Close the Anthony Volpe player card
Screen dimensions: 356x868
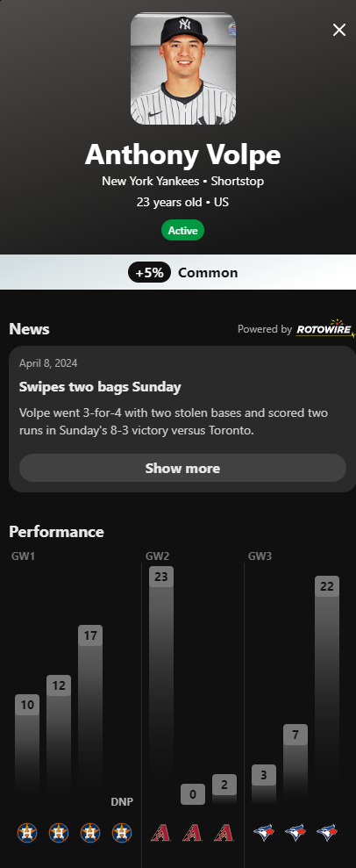point(338,30)
